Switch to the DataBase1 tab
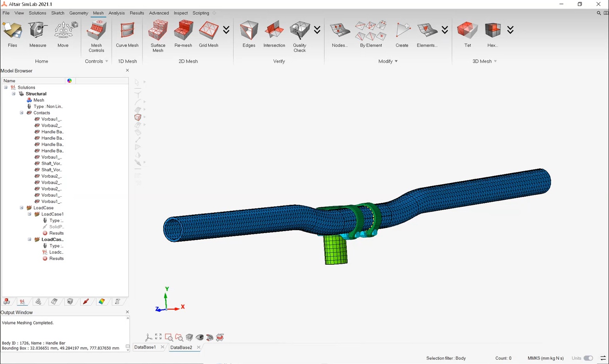609x364 pixels. pyautogui.click(x=145, y=347)
